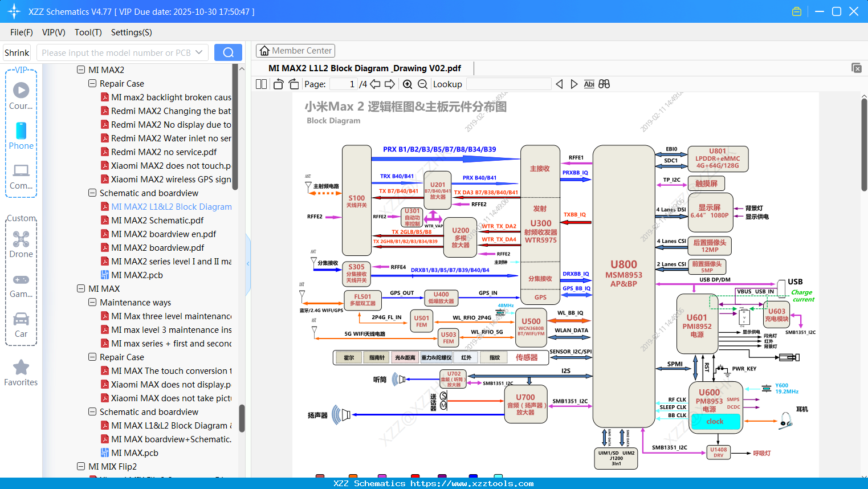
Task: Click the Abi text search icon
Action: point(589,84)
